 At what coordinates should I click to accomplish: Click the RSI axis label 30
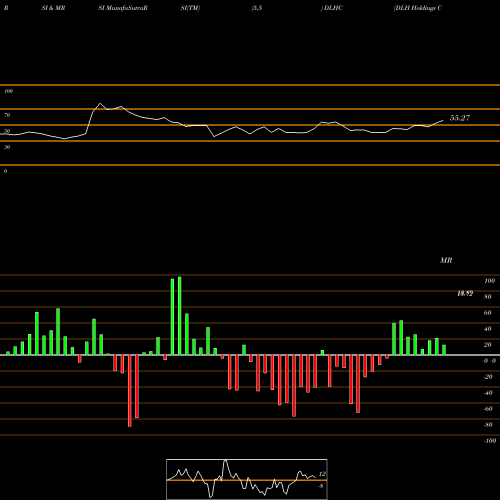(x=7, y=147)
